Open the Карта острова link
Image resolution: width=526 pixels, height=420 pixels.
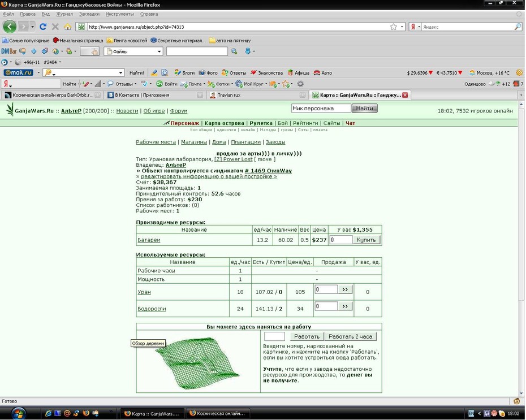click(x=224, y=123)
